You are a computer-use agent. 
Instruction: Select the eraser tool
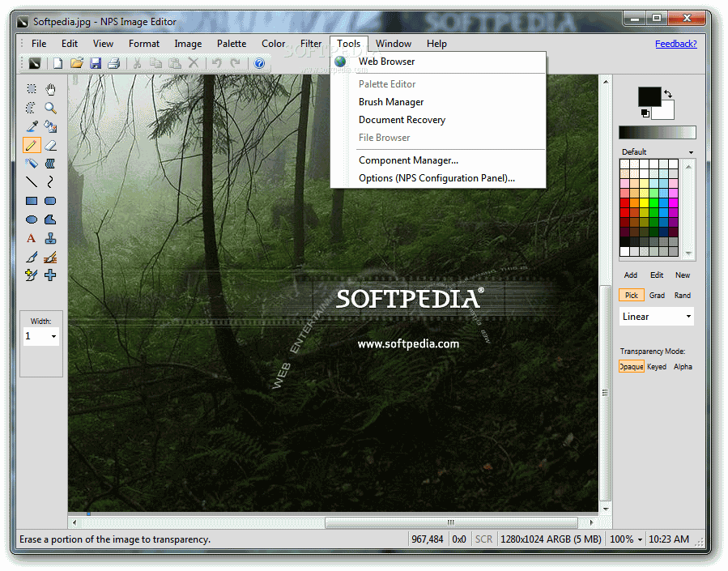click(x=50, y=145)
